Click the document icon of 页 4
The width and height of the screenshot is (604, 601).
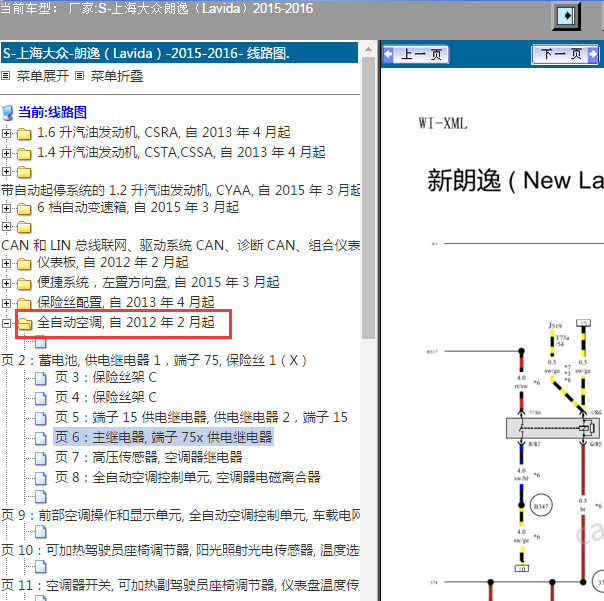(x=40, y=398)
